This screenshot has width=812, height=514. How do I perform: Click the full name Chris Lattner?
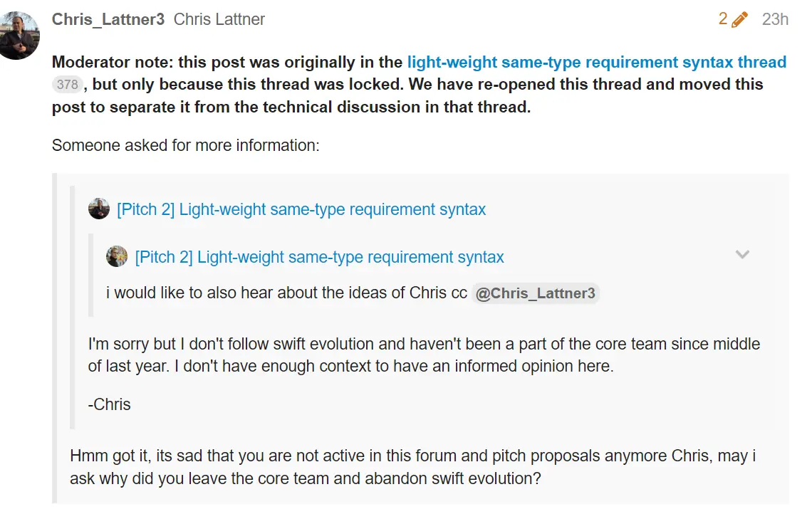point(219,19)
